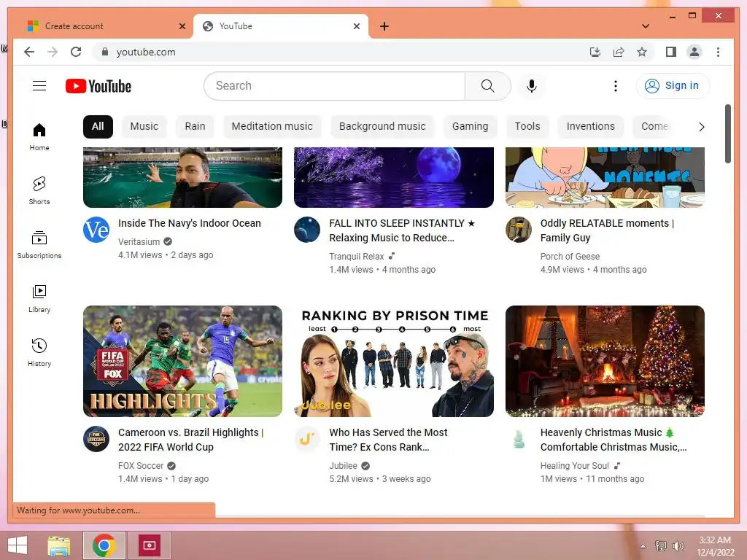
Task: Filter by the Tools chip
Action: [x=527, y=127]
